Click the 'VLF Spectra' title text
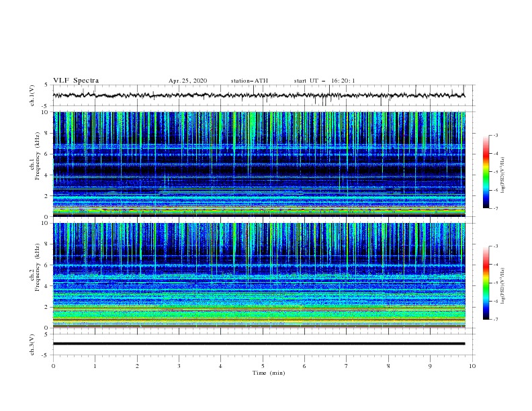Image resolution: width=532 pixels, height=411 pixels. (76, 81)
